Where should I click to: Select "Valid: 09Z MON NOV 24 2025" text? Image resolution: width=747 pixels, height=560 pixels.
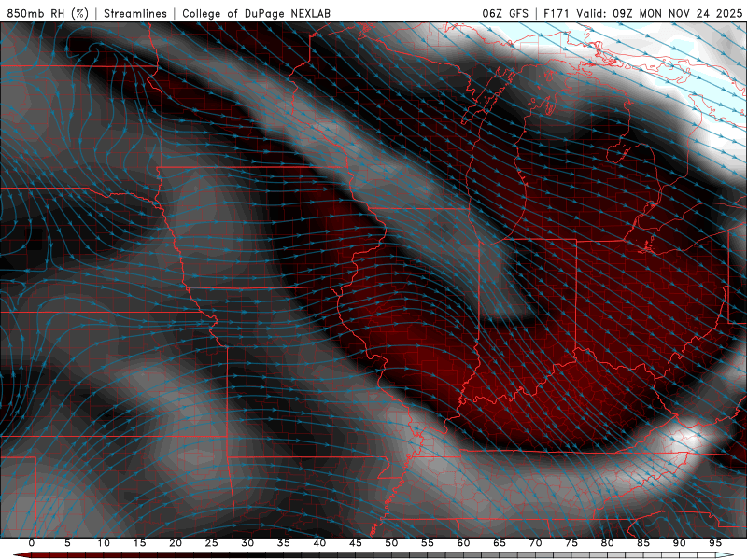click(x=659, y=13)
